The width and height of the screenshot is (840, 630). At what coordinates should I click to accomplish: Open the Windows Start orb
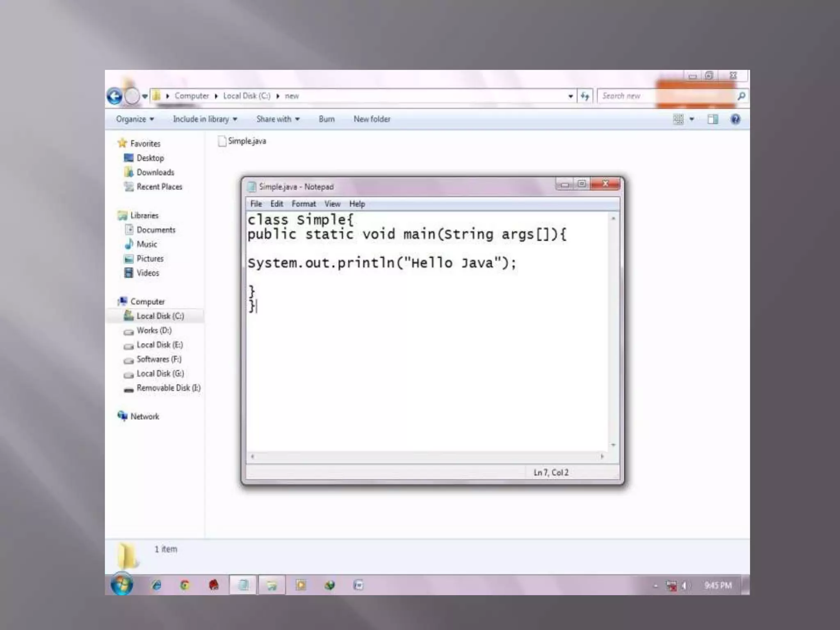tap(122, 584)
